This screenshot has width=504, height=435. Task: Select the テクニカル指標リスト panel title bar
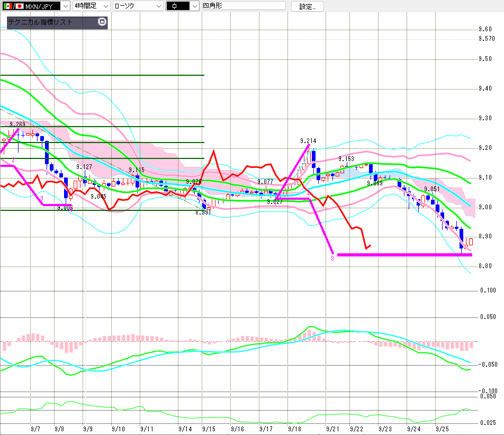[57, 22]
